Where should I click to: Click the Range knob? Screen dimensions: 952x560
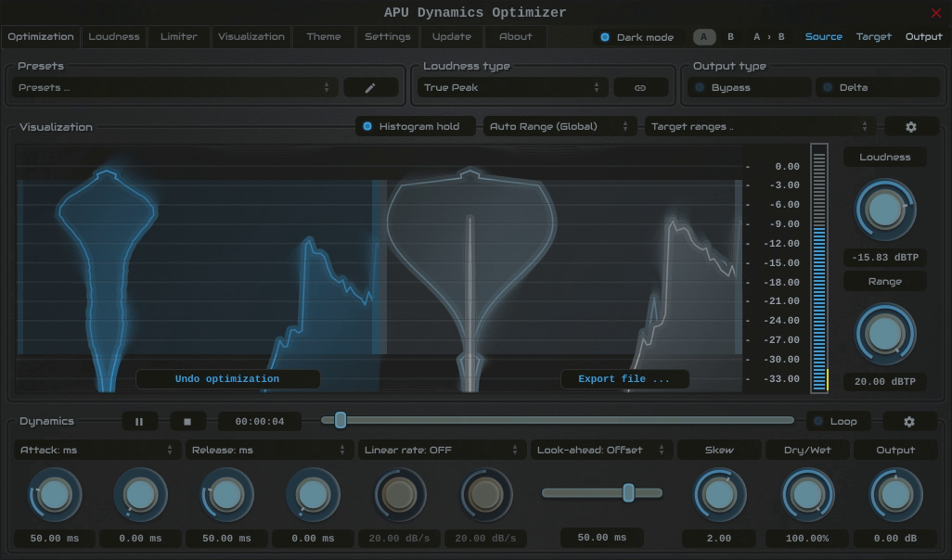tap(884, 334)
